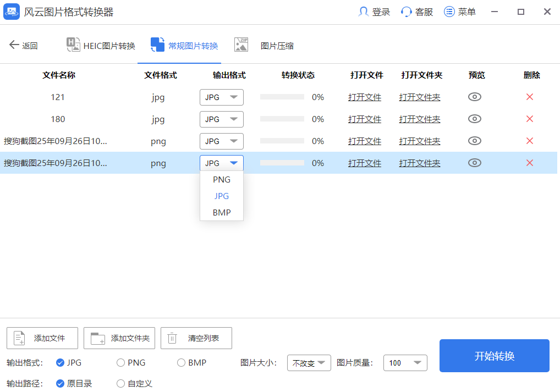Go back using the return arrow
Viewport: 560px width, 392px height.
pos(15,46)
